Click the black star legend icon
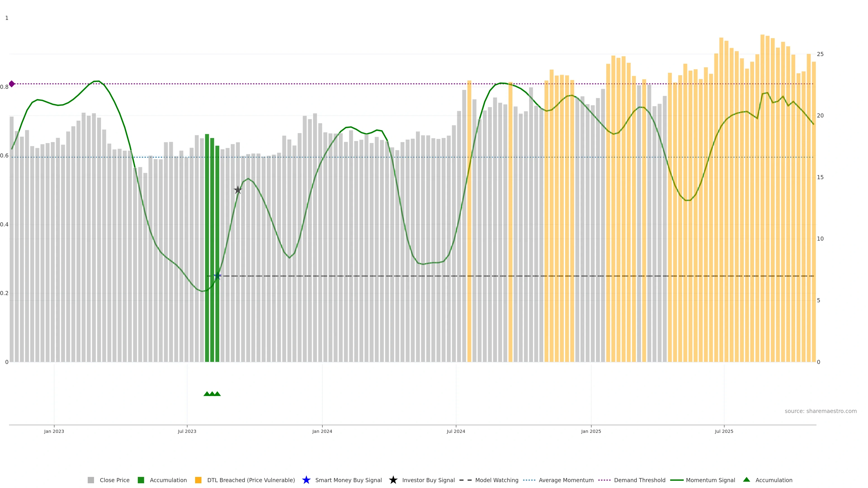 click(393, 480)
